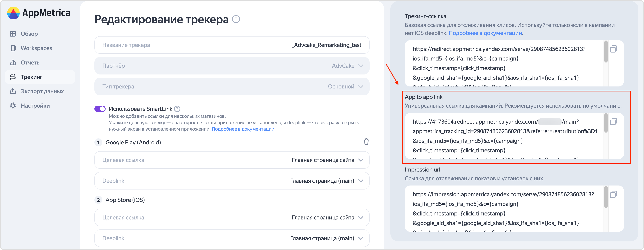Copy the Impression url link
Screen dimensions: 644x250
614,194
